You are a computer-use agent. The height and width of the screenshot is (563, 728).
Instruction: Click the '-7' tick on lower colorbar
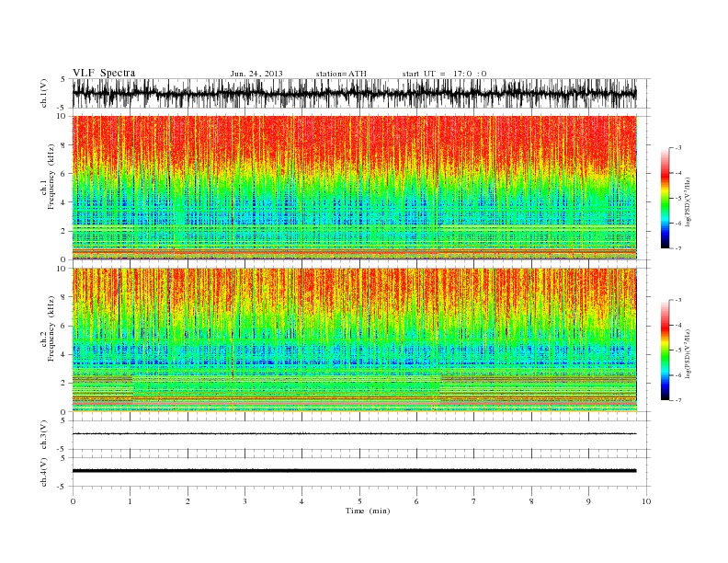[x=678, y=400]
